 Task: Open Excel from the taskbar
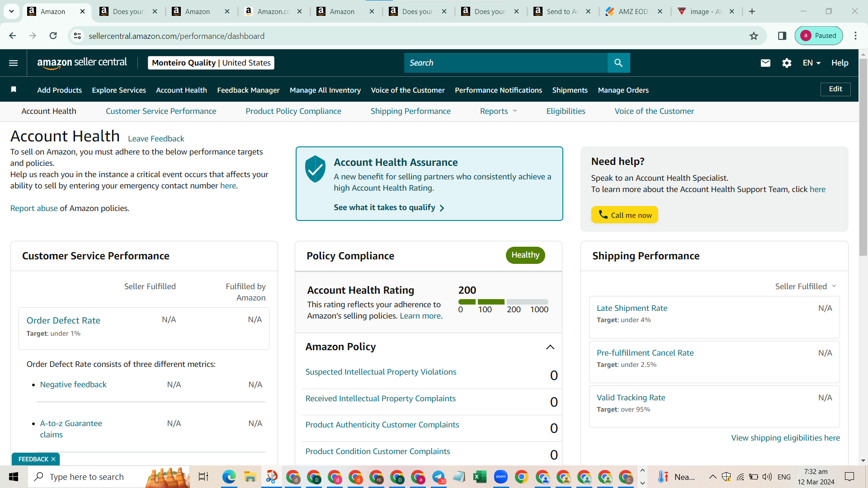tap(480, 477)
